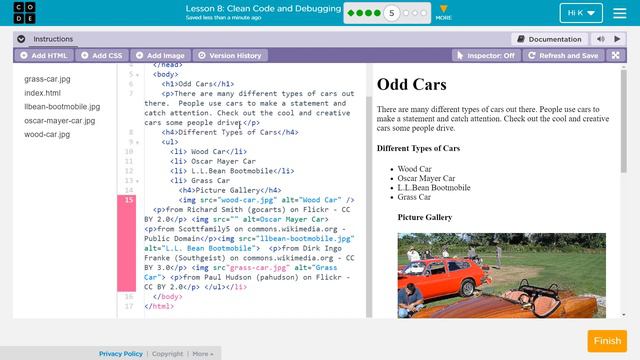Click Picture Gallery heading in preview
The height and width of the screenshot is (360, 640).
click(425, 218)
